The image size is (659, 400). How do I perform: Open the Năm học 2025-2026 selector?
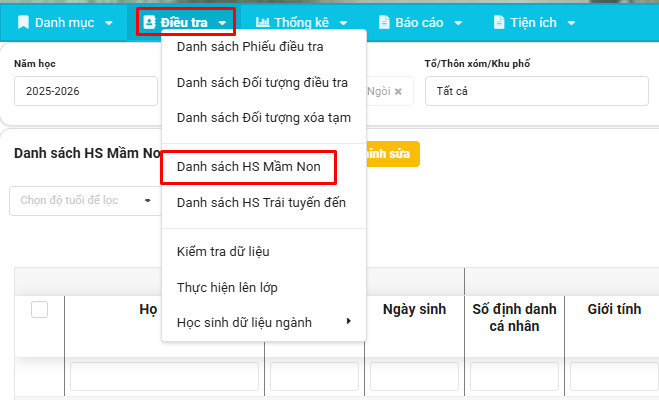(x=86, y=91)
